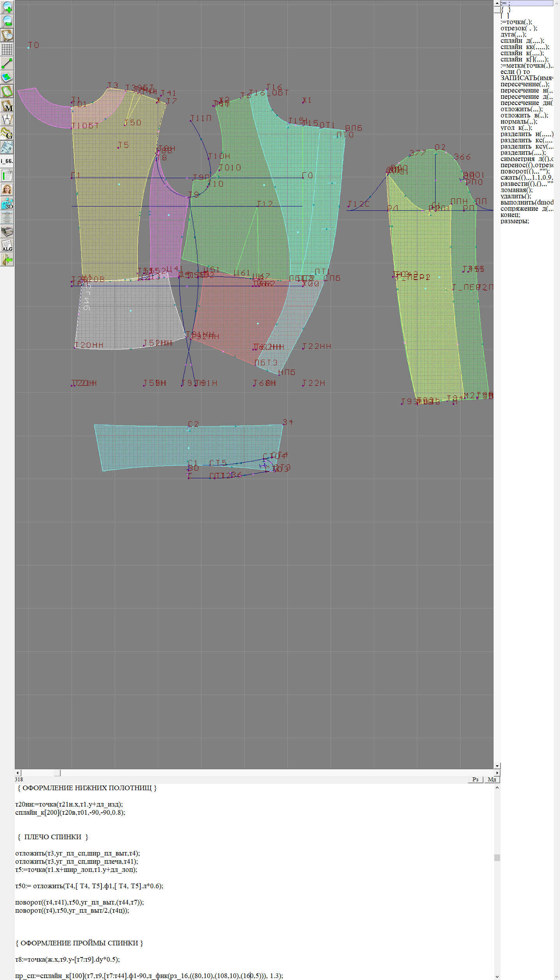Image resolution: width=560 pixels, height=980 pixels.
Task: Click the code editor vertical scrollbar thumb
Action: 497,857
